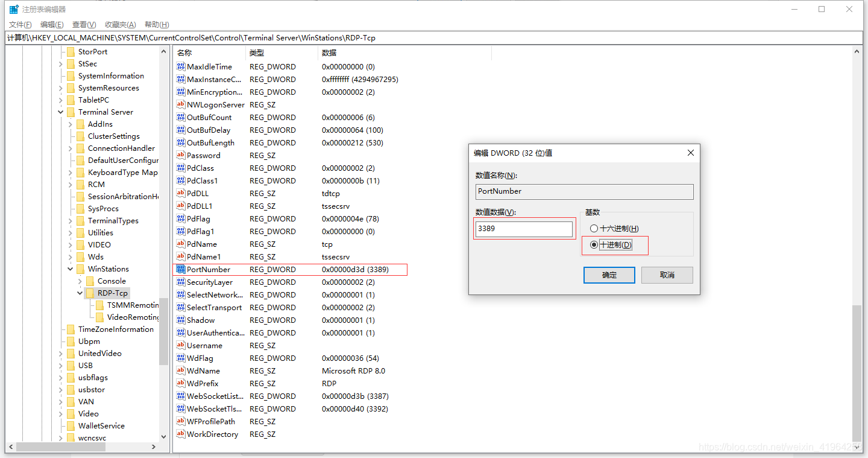Click the DWORD icon beside OutBufCount

[x=181, y=117]
